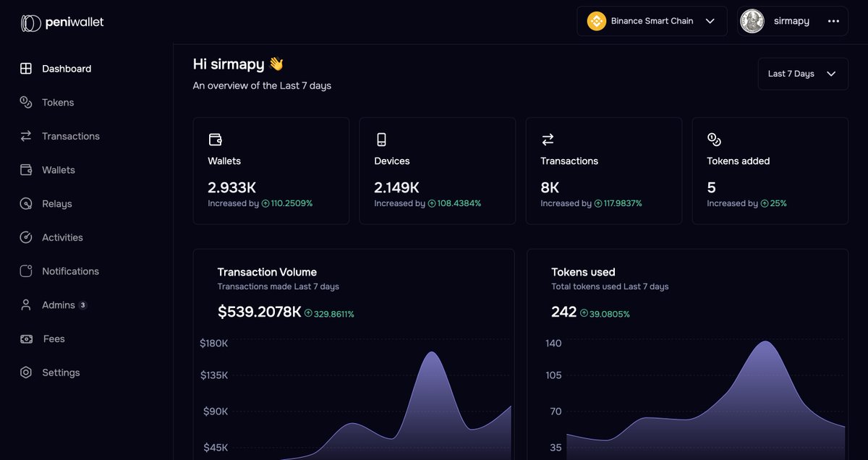
Task: Click the peniwallet brand name
Action: click(75, 22)
